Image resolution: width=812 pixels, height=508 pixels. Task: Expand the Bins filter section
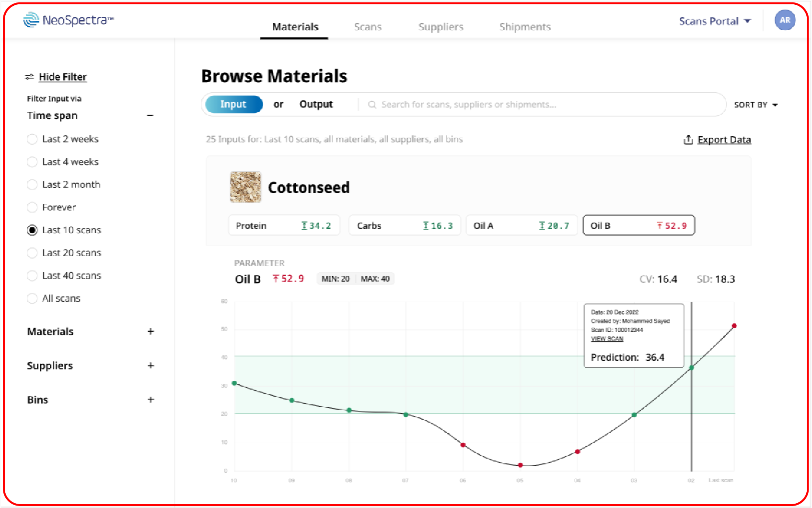click(151, 400)
